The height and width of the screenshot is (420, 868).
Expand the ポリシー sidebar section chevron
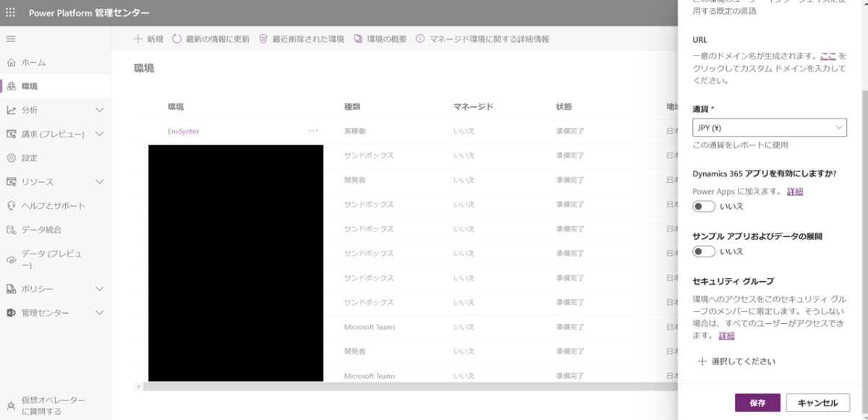pos(100,289)
